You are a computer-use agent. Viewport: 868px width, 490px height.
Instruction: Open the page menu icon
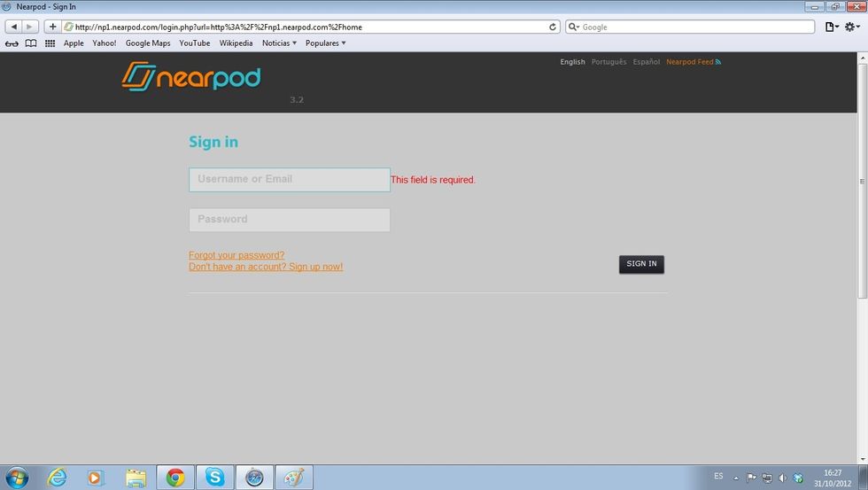point(832,27)
